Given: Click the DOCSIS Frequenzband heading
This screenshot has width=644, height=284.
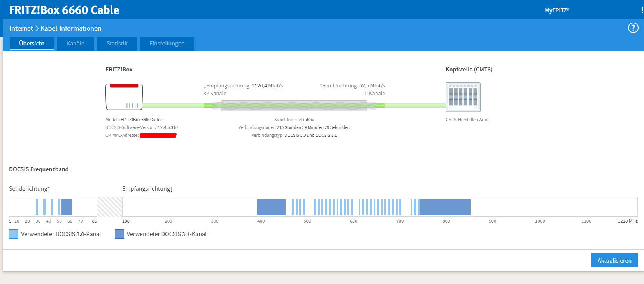Looking at the screenshot, I should point(39,169).
